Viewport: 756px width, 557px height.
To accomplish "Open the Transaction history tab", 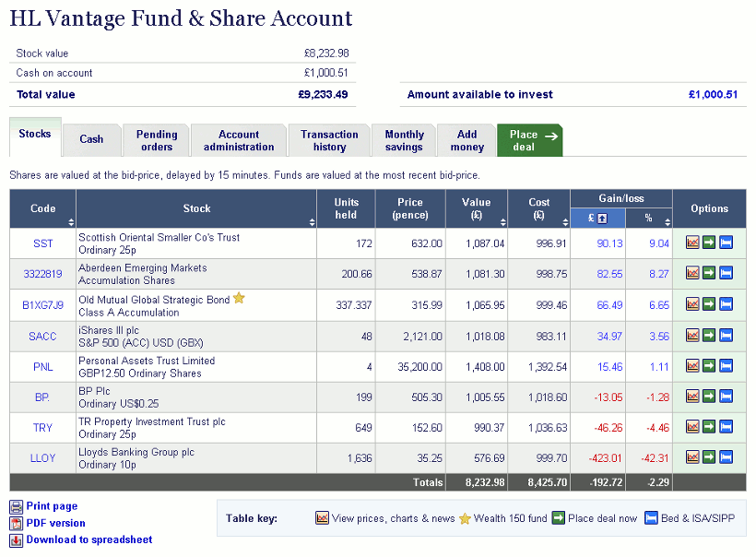I will (x=329, y=140).
